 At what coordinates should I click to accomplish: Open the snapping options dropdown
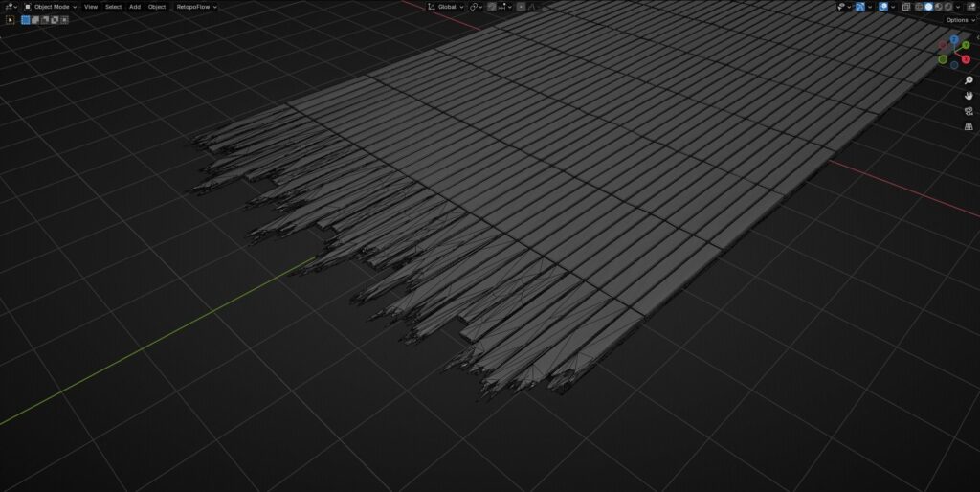pyautogui.click(x=505, y=7)
